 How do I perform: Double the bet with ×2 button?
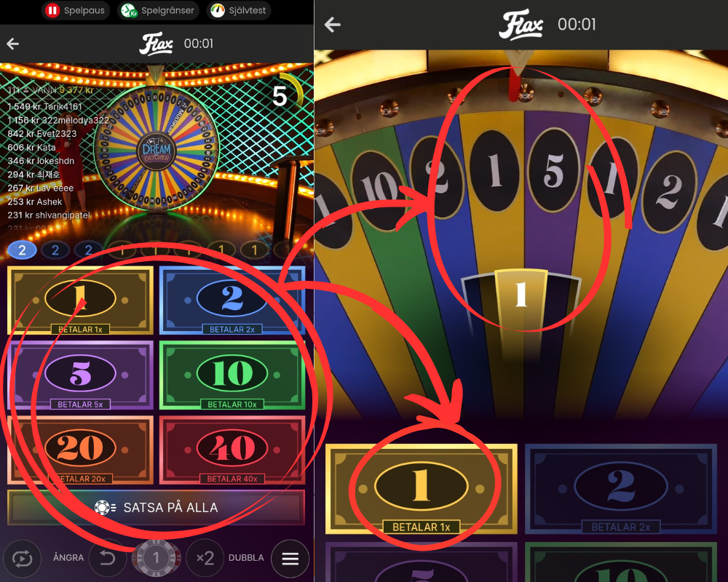point(205,558)
